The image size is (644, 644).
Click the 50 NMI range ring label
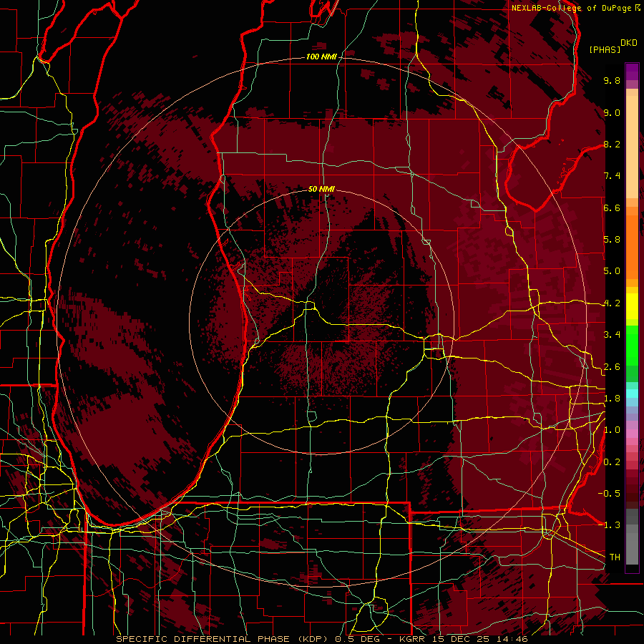coord(321,189)
